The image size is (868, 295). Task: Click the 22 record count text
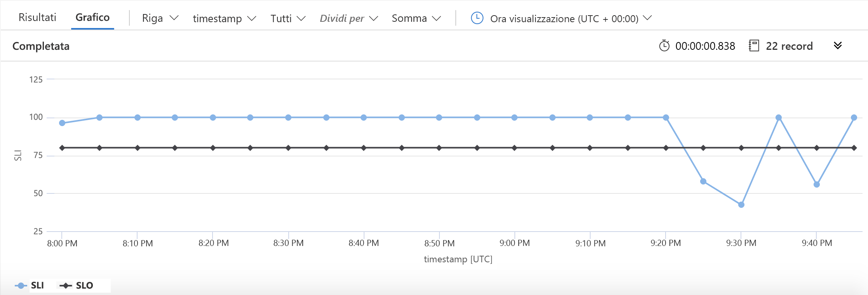[789, 46]
